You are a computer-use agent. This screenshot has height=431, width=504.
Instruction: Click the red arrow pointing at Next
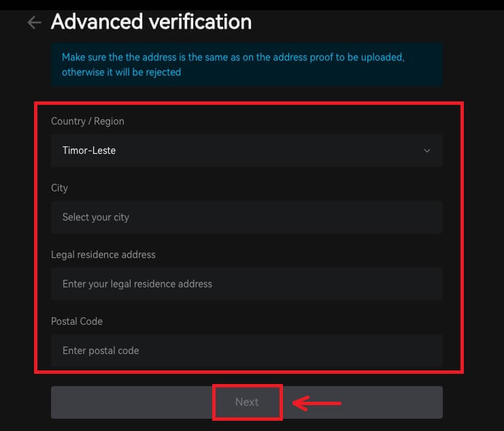(317, 402)
